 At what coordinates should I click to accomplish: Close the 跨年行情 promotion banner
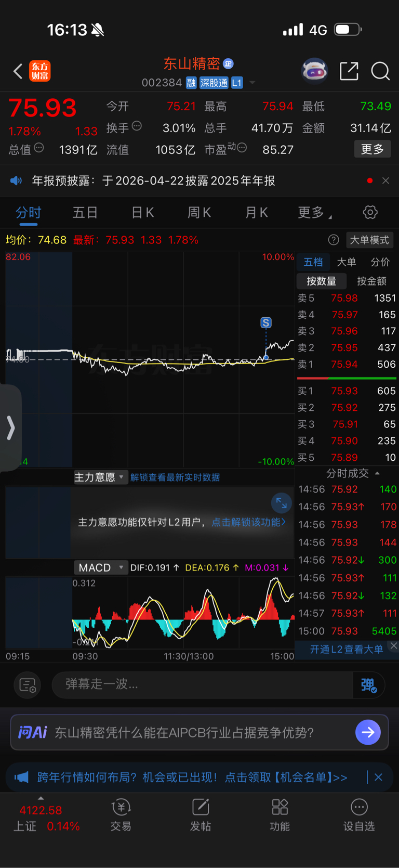pos(378,777)
